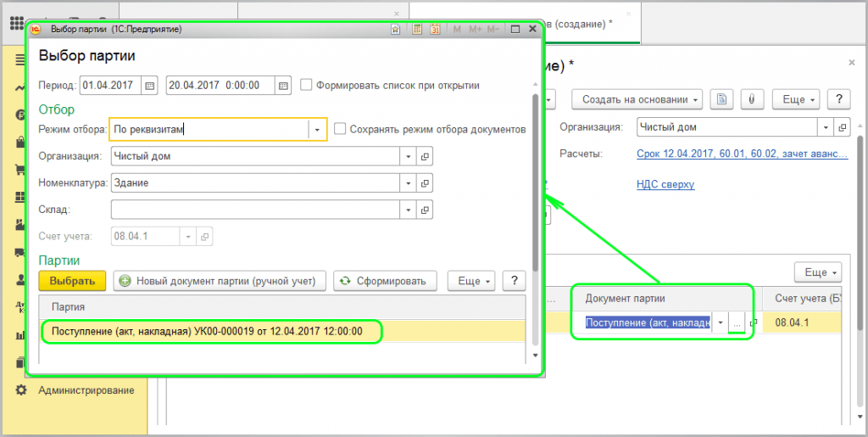Open calendar picker for period end date

click(x=284, y=85)
